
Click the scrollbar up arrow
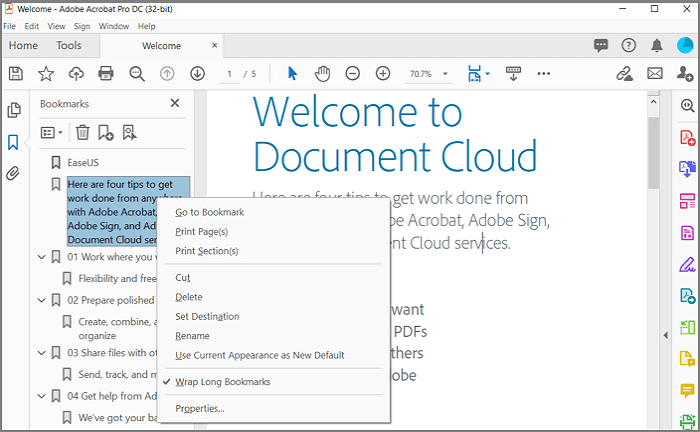[x=653, y=102]
